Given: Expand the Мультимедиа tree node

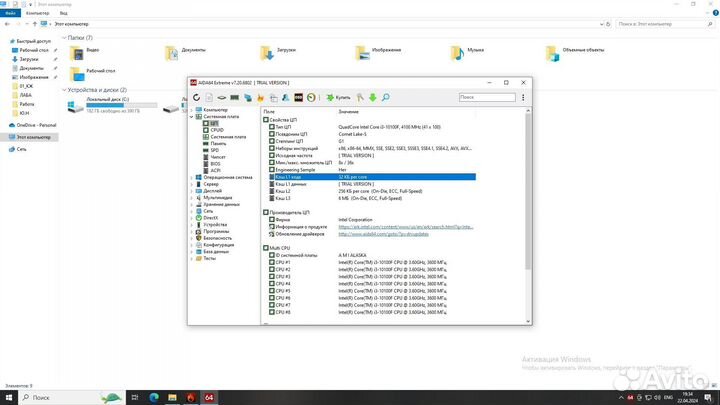Looking at the screenshot, I should [191, 197].
